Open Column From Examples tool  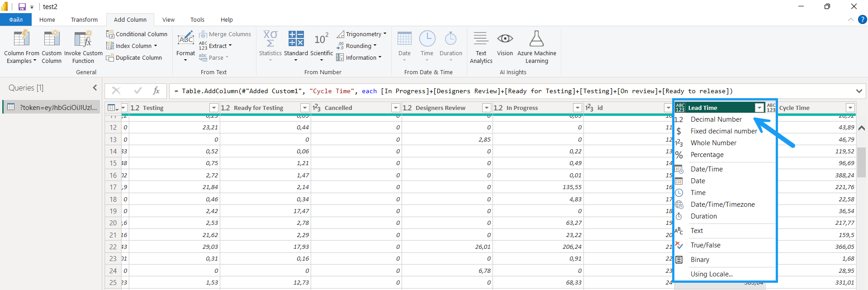[x=21, y=39]
